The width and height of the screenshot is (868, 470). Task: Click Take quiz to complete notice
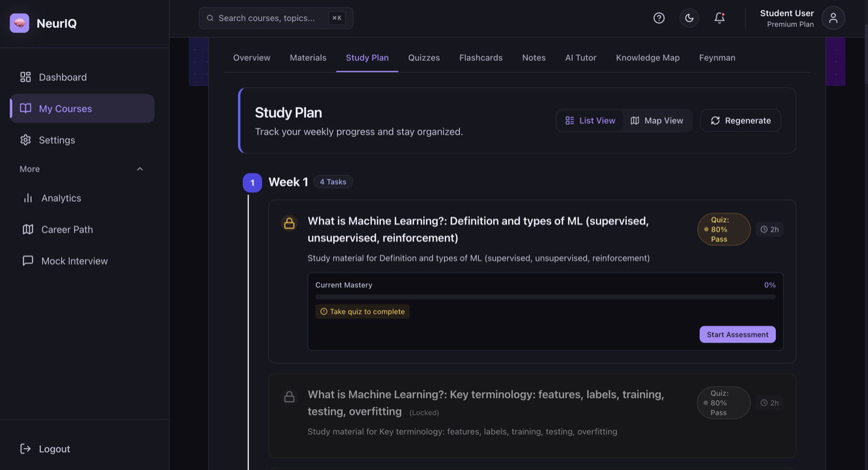pyautogui.click(x=362, y=312)
